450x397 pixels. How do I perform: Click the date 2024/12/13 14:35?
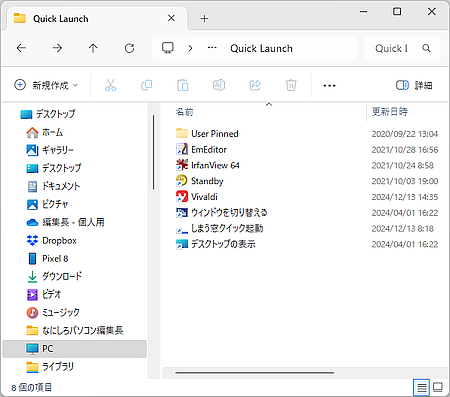pyautogui.click(x=405, y=197)
